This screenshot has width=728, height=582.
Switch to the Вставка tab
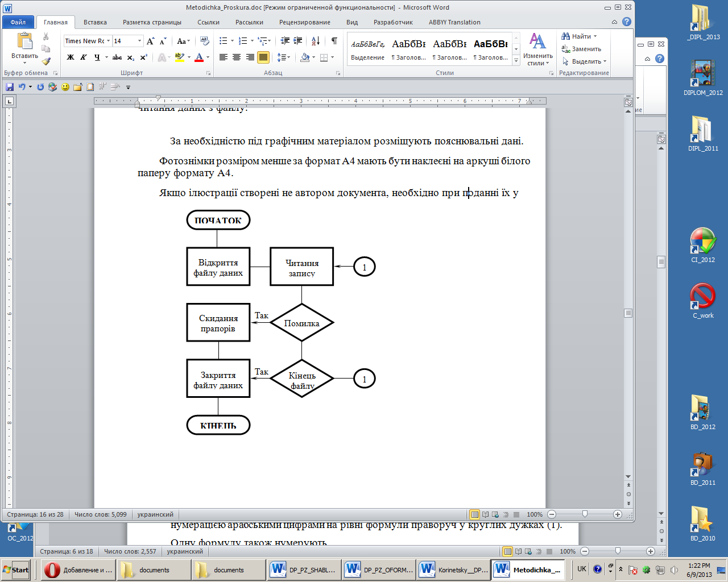95,22
